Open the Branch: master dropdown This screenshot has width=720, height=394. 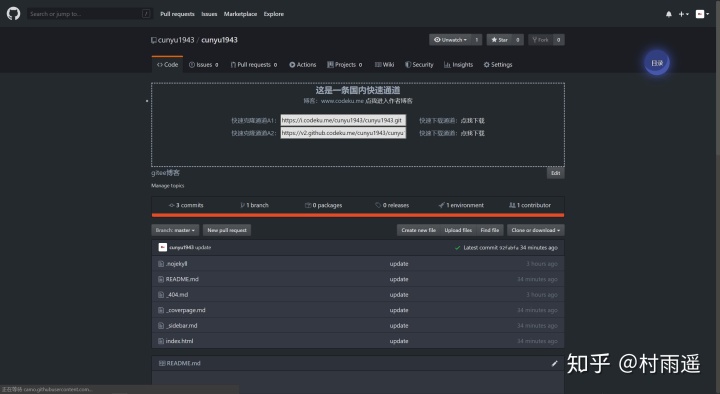tap(175, 230)
